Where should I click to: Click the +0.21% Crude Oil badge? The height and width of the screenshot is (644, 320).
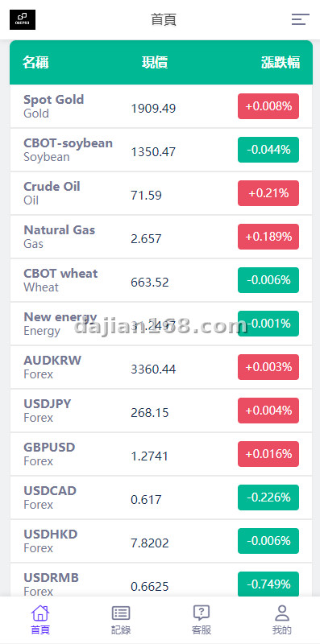(268, 193)
